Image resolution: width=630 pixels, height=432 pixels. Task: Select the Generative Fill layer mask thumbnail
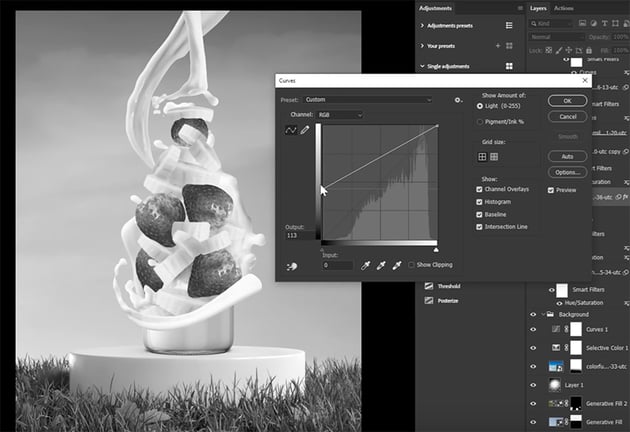pyautogui.click(x=576, y=422)
